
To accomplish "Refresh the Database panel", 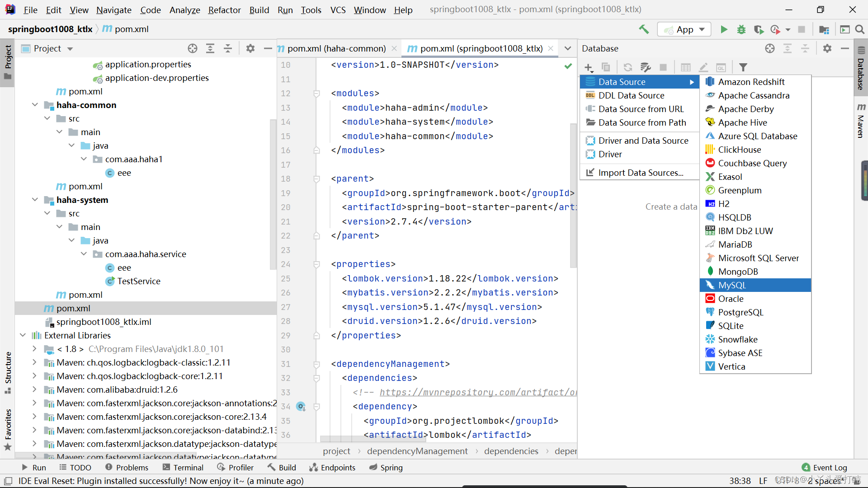I will click(x=628, y=67).
